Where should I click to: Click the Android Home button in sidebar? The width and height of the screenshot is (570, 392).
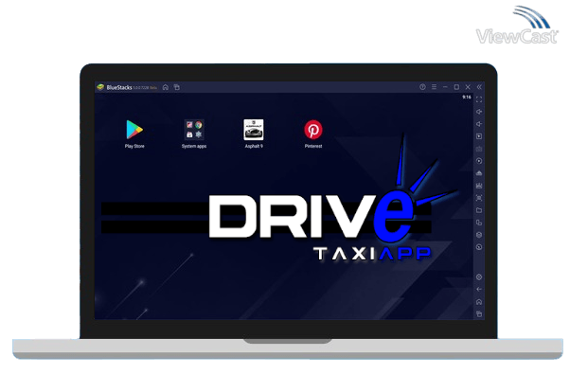click(x=479, y=302)
